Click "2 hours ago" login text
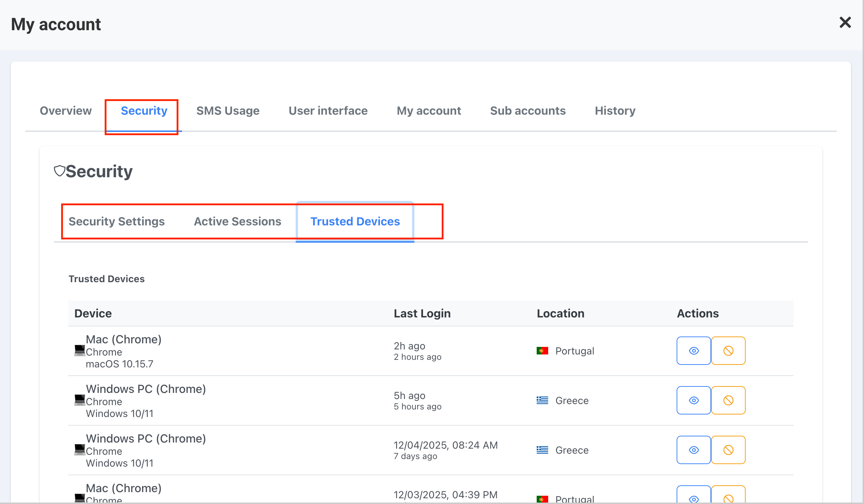The width and height of the screenshot is (864, 504). pyautogui.click(x=418, y=357)
